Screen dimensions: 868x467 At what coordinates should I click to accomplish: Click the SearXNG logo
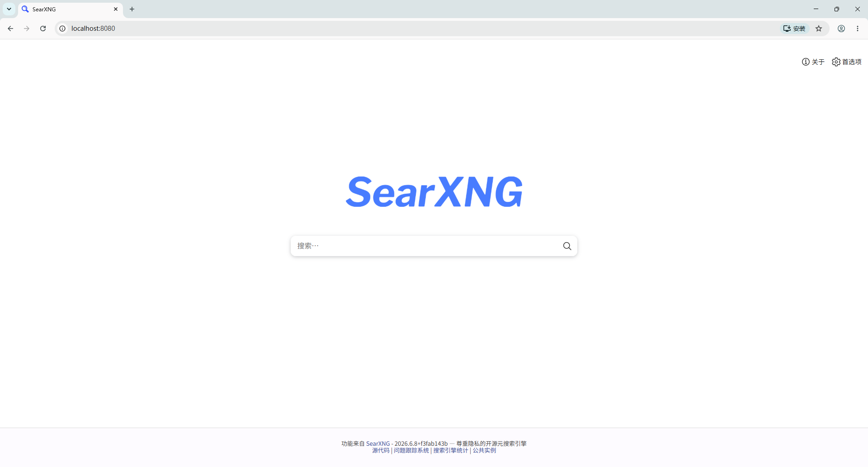coord(434,192)
